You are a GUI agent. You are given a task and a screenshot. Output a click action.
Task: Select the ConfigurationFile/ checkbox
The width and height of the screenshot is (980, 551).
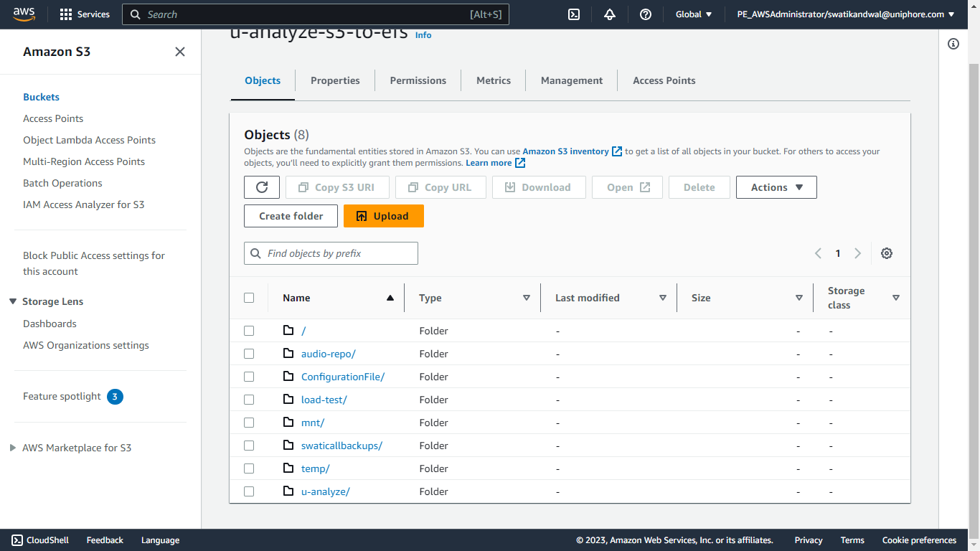tap(249, 377)
